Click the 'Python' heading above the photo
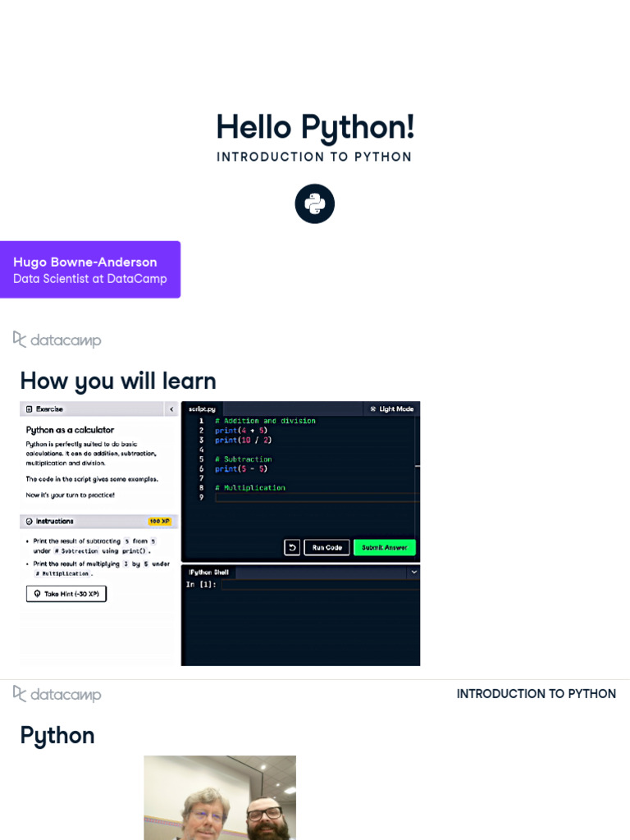Image resolution: width=630 pixels, height=840 pixels. [57, 736]
